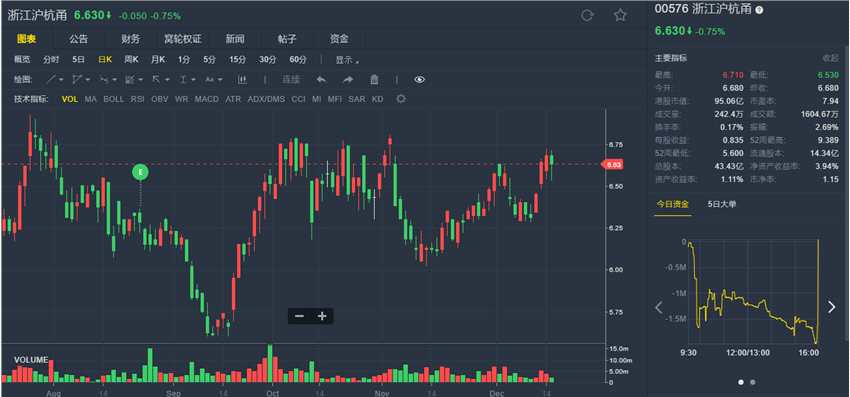Zoom in the chart with plus button
The width and height of the screenshot is (850, 397).
(x=322, y=316)
